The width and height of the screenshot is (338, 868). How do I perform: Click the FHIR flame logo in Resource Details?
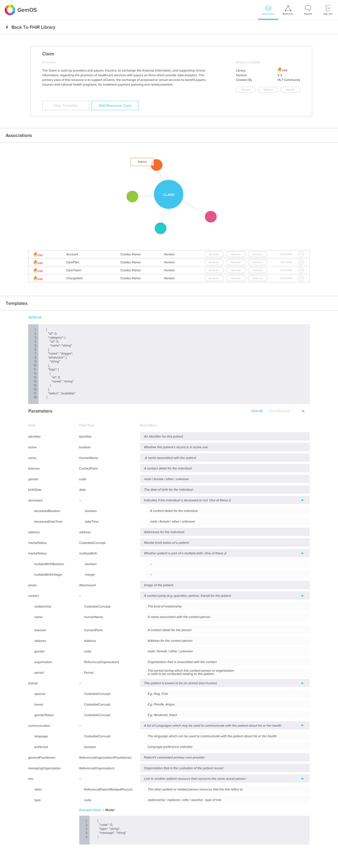coord(282,70)
